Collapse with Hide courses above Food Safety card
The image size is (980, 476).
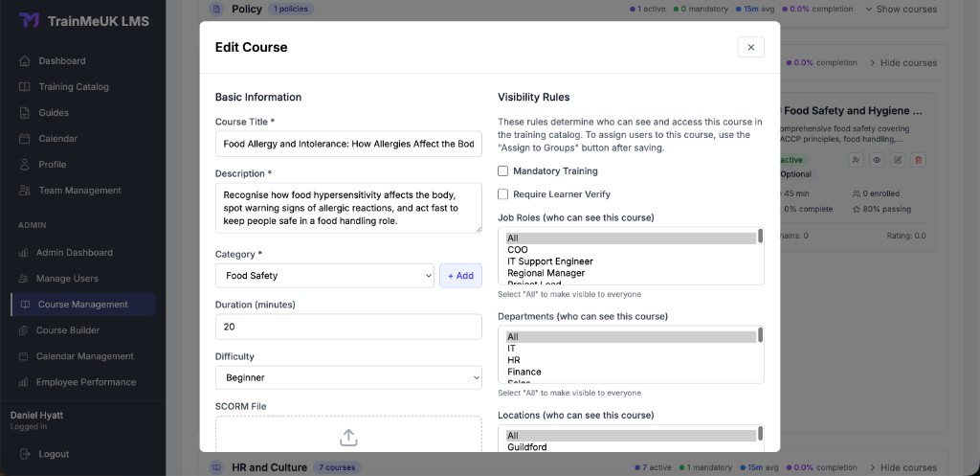pyautogui.click(x=903, y=62)
